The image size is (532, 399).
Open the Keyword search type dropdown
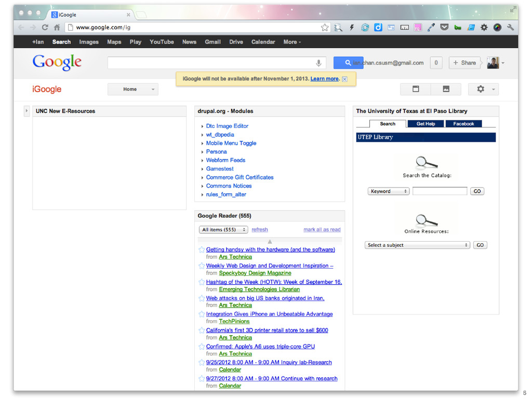tap(389, 191)
